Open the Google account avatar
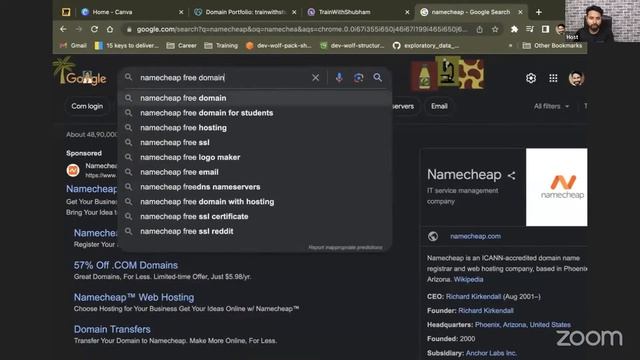This screenshot has height=360, width=640. click(576, 78)
